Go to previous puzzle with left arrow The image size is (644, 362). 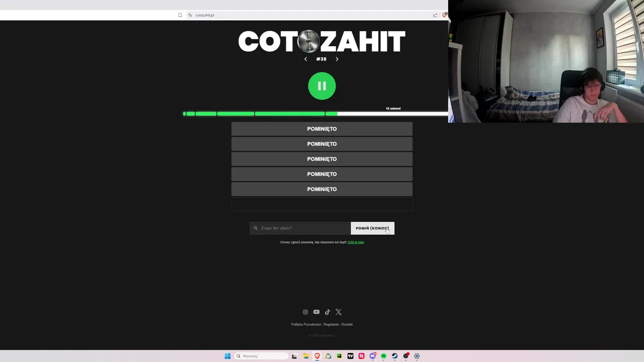pyautogui.click(x=305, y=59)
